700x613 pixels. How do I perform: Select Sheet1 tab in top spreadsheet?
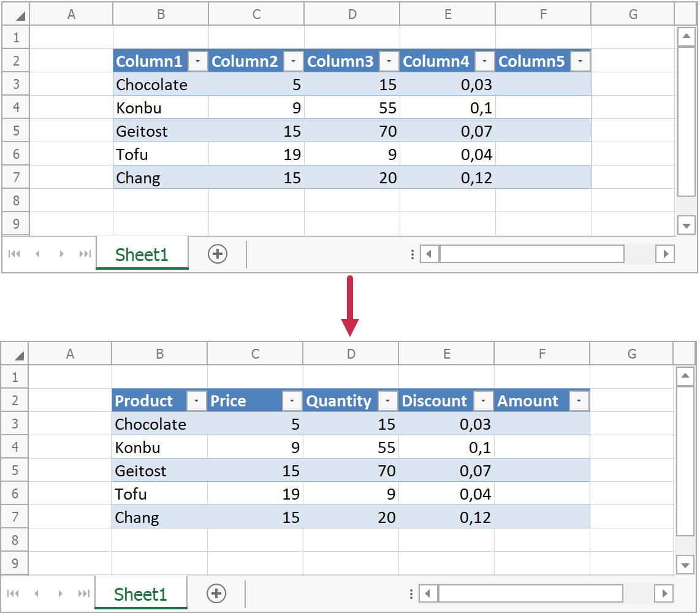(x=142, y=254)
